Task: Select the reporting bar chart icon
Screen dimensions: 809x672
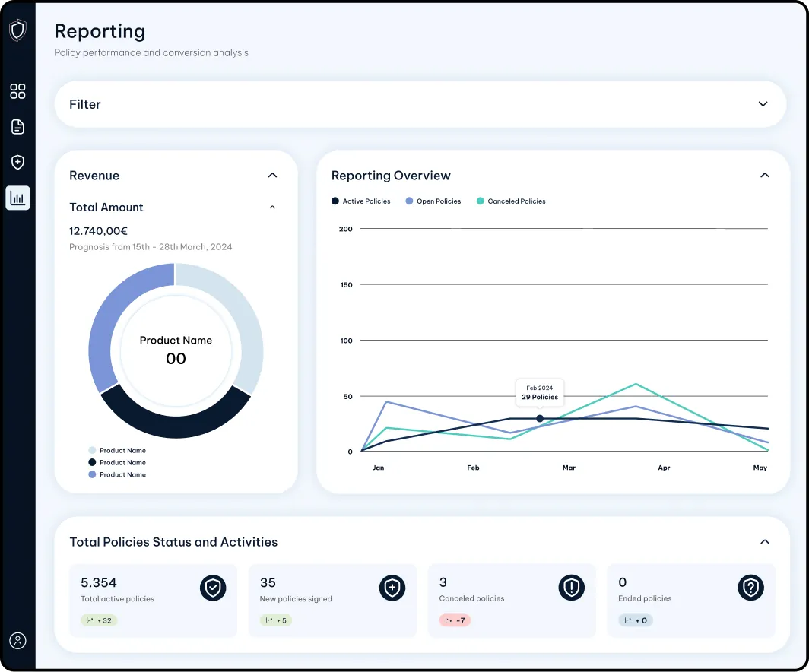Action: [x=17, y=198]
